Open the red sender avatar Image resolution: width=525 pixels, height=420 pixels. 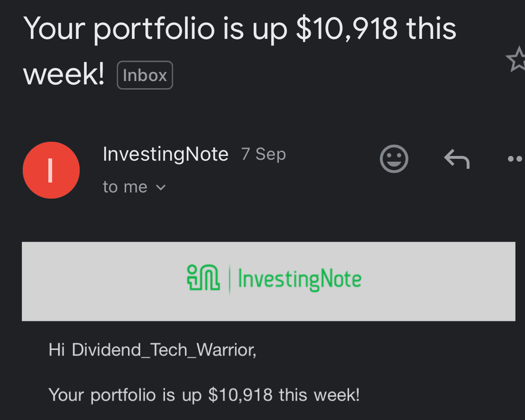[x=51, y=170]
